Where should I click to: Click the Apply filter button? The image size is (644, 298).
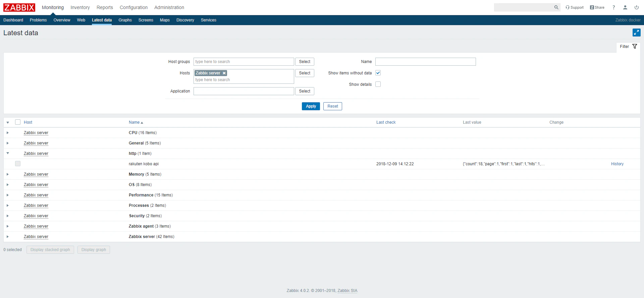(311, 106)
